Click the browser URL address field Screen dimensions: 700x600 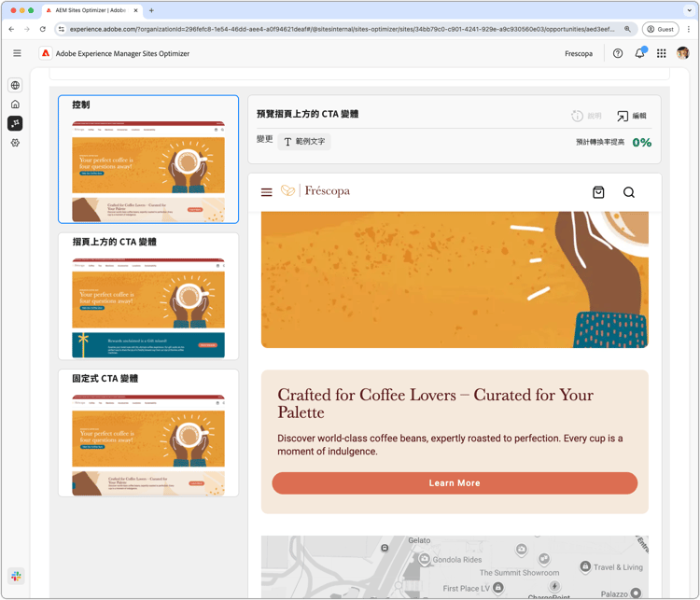click(342, 29)
